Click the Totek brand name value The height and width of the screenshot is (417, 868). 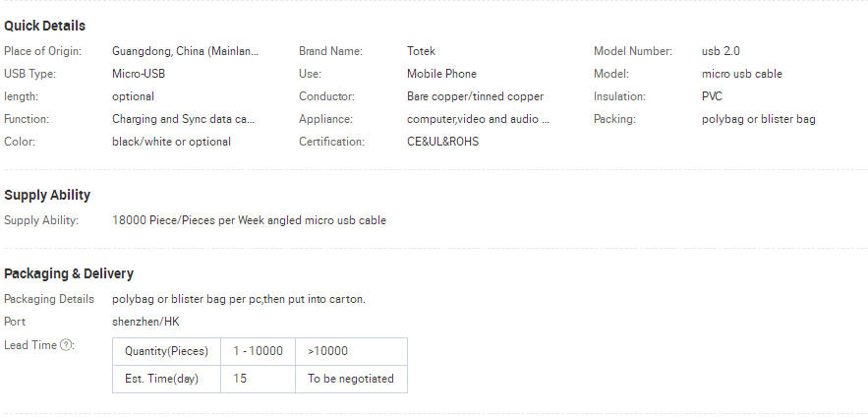coord(421,51)
